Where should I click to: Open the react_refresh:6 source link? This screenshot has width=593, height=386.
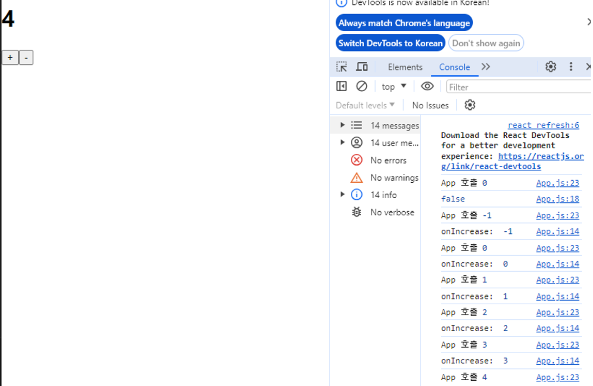pyautogui.click(x=543, y=125)
